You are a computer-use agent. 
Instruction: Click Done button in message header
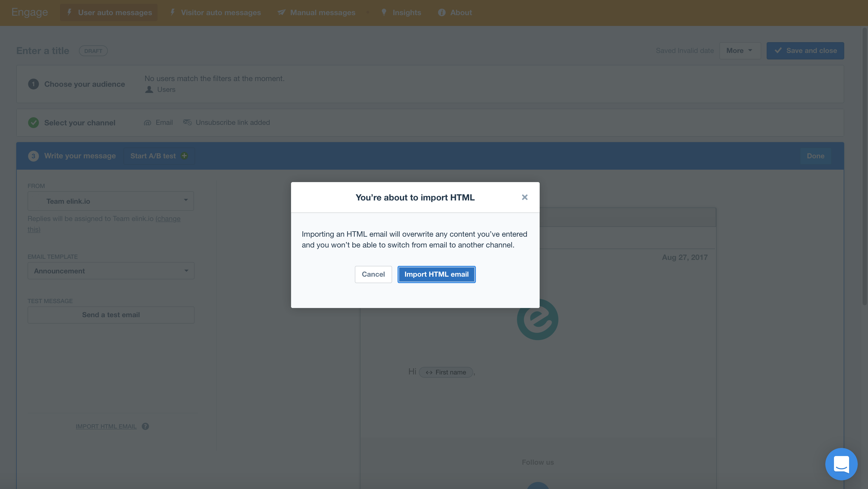(x=815, y=156)
